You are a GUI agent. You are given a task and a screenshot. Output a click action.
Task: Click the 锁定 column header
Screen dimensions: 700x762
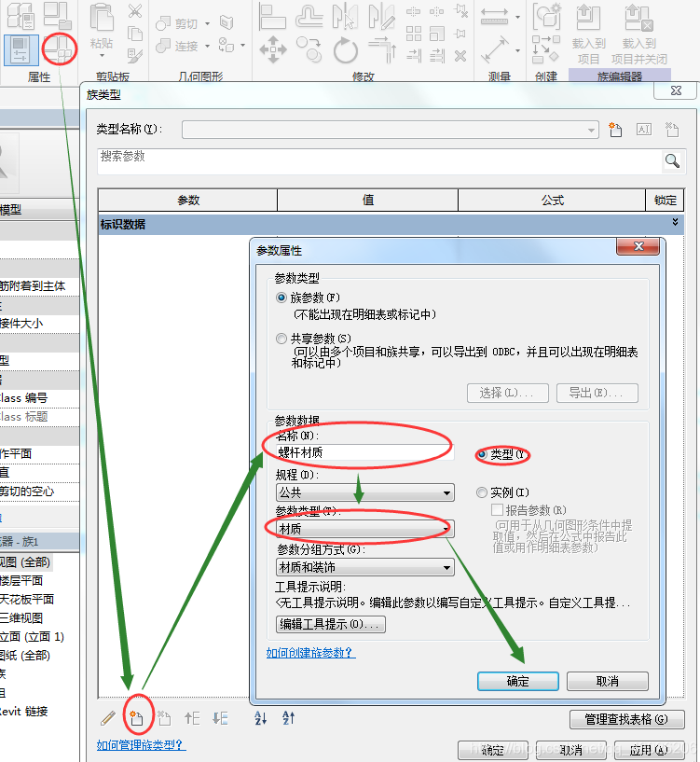tap(665, 201)
